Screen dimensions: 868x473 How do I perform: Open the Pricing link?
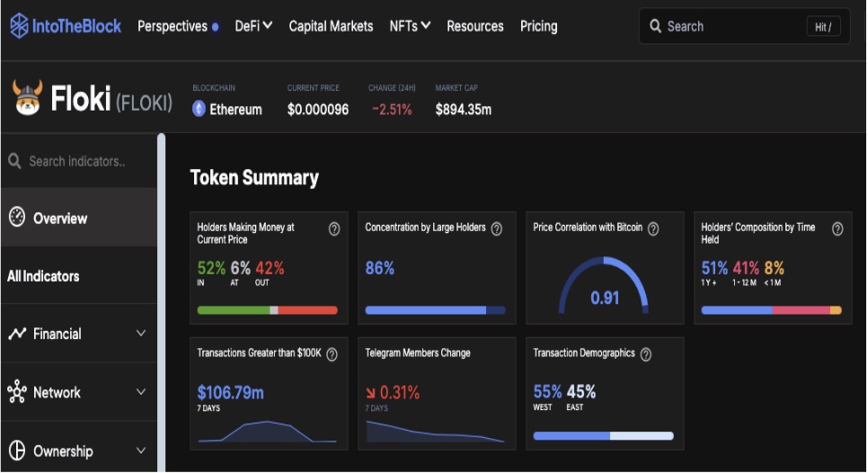(538, 26)
